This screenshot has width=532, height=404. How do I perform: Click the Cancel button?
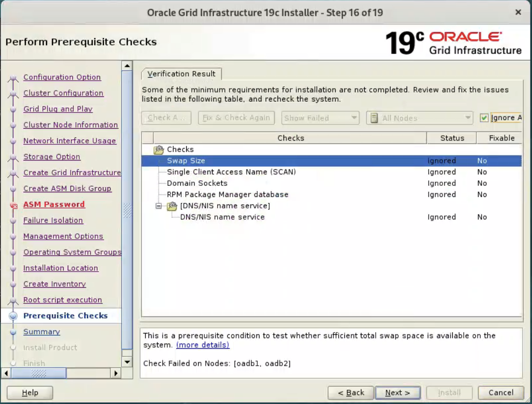coord(501,392)
